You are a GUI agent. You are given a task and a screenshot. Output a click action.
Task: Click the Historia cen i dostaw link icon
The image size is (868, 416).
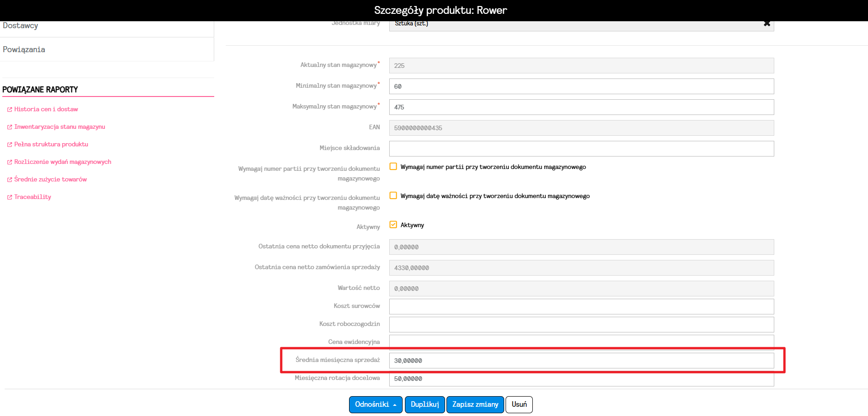point(9,109)
